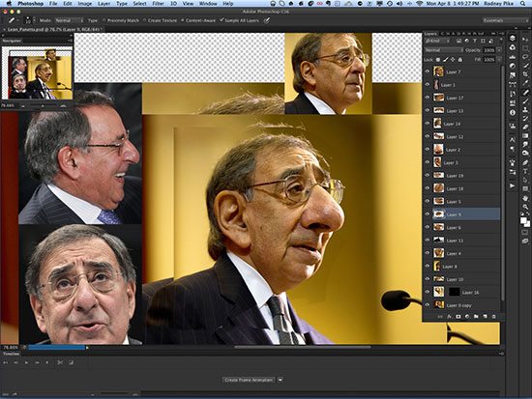Click the create new group folder icon
The image size is (532, 399).
click(476, 316)
